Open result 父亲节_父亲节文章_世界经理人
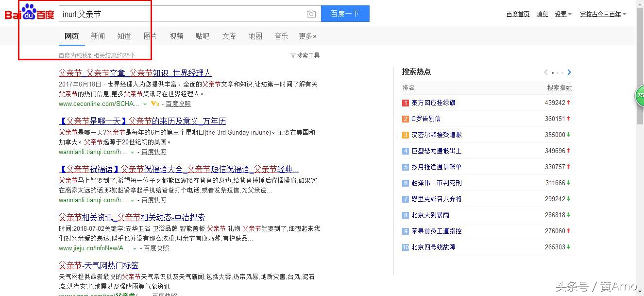This screenshot has width=644, height=296. pos(135,73)
